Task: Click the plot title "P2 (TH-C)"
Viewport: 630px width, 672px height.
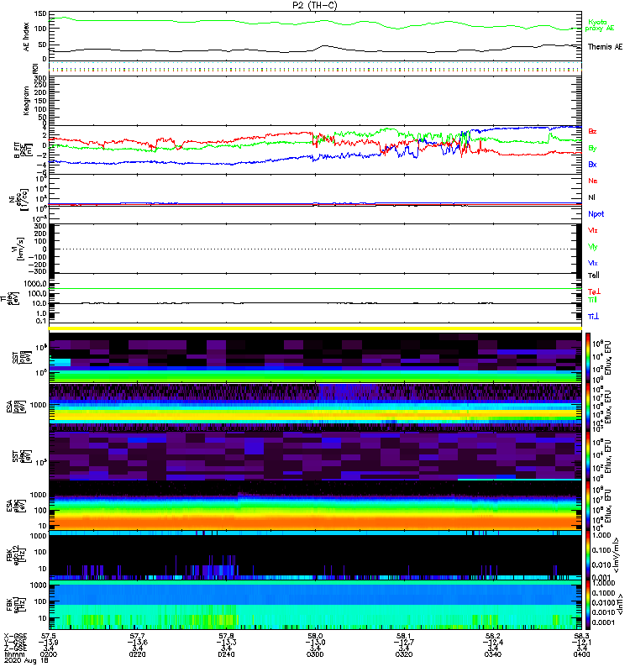Action: 314,5
